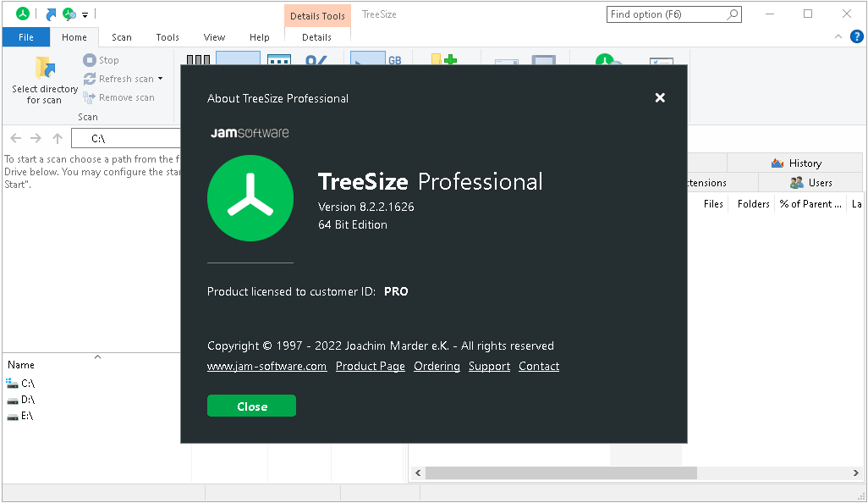Click the % of Parent column header
Image resolution: width=868 pixels, height=503 pixels.
click(810, 204)
